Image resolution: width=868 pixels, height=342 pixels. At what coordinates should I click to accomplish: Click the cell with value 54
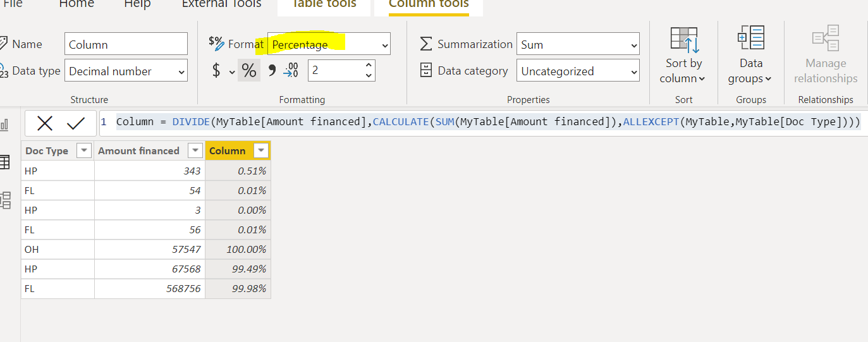(150, 190)
